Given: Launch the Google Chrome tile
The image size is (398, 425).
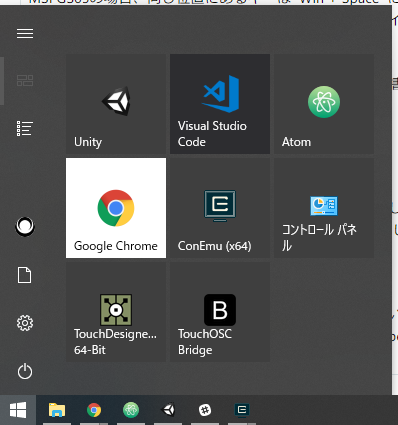Looking at the screenshot, I should tap(116, 208).
